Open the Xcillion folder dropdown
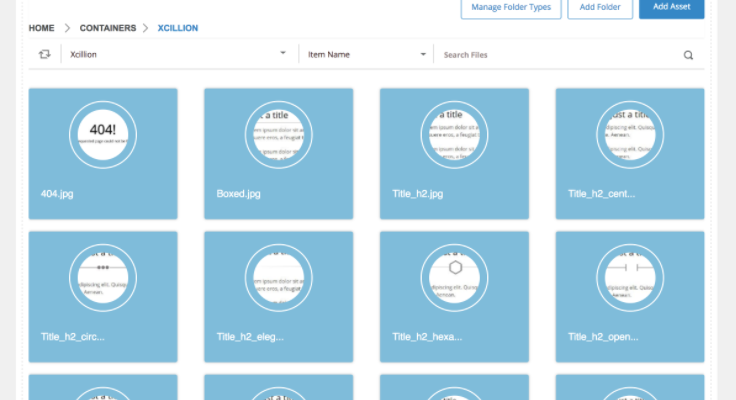 [179, 54]
